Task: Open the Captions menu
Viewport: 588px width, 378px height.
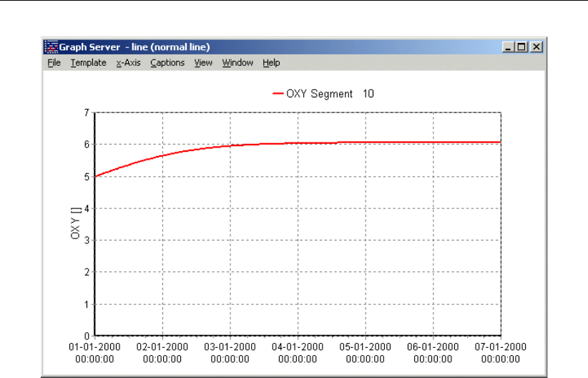Action: click(x=167, y=63)
